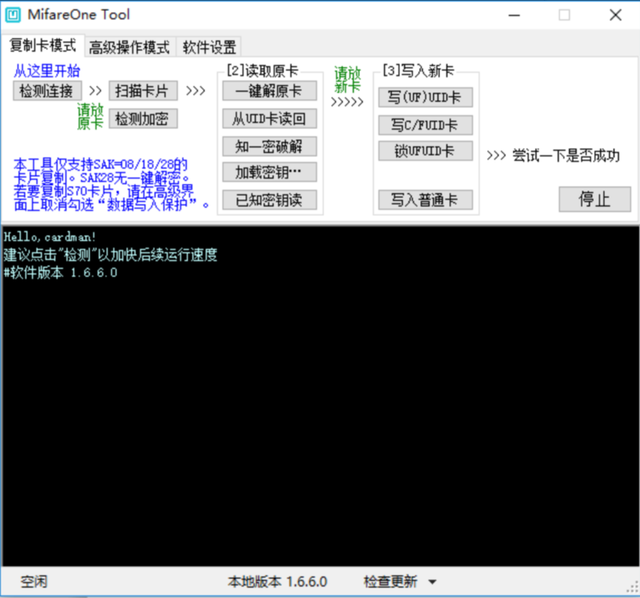The width and height of the screenshot is (640, 598).
Task: Click the 空闲 status label
Action: (34, 582)
